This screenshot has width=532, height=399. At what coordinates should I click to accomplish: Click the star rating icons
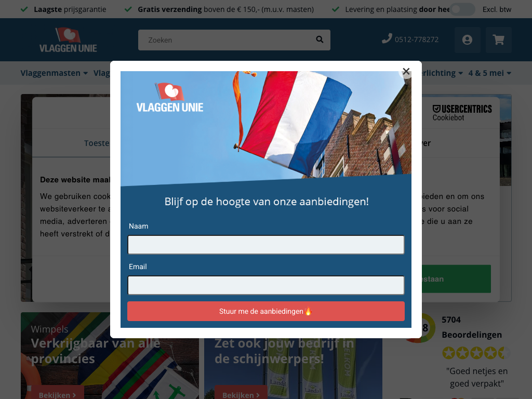coord(476,353)
